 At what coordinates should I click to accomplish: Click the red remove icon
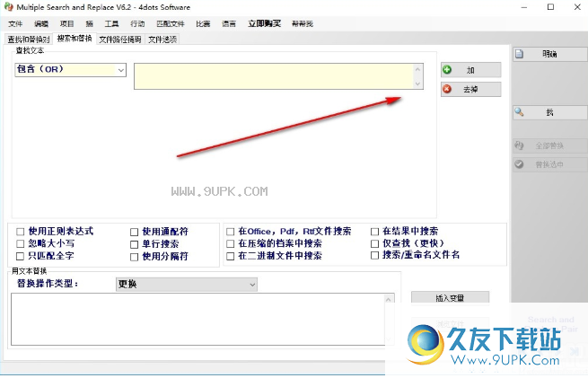(447, 89)
